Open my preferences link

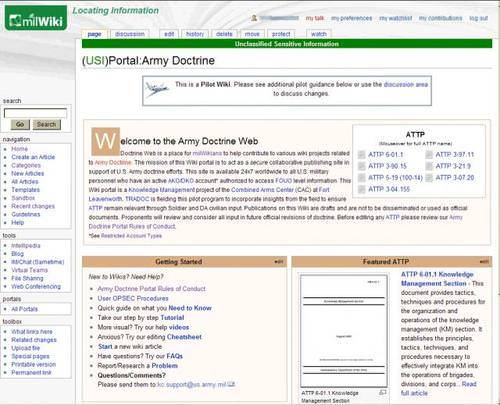[351, 18]
